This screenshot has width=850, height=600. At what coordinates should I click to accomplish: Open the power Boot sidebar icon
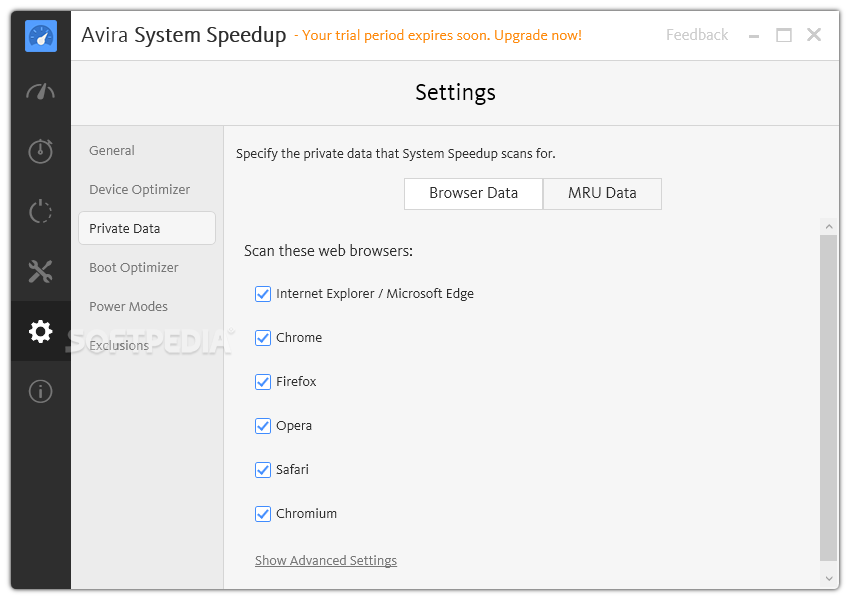[41, 211]
